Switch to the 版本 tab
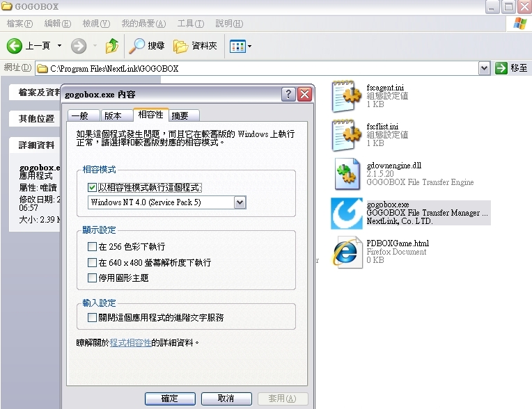Screen dimensions: 532x409 point(116,115)
